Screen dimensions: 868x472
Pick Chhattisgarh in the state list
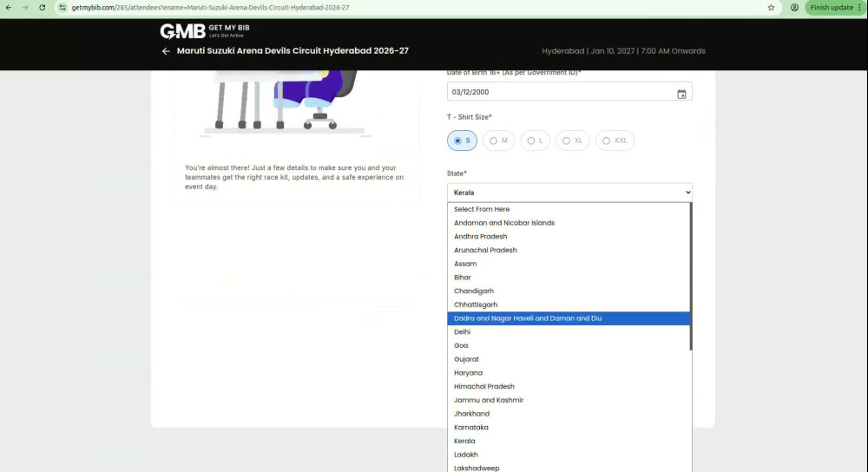point(569,305)
